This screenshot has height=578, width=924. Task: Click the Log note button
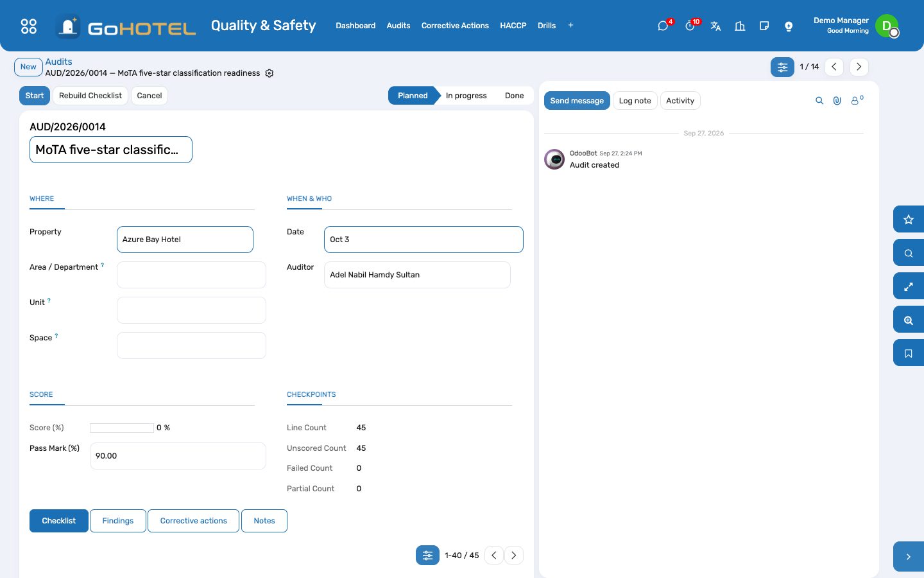pyautogui.click(x=635, y=101)
